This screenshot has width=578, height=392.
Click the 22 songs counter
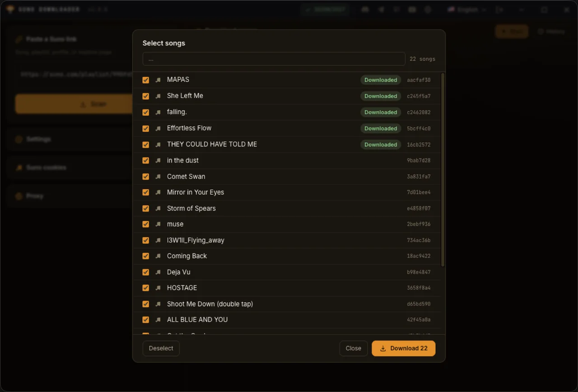click(423, 59)
